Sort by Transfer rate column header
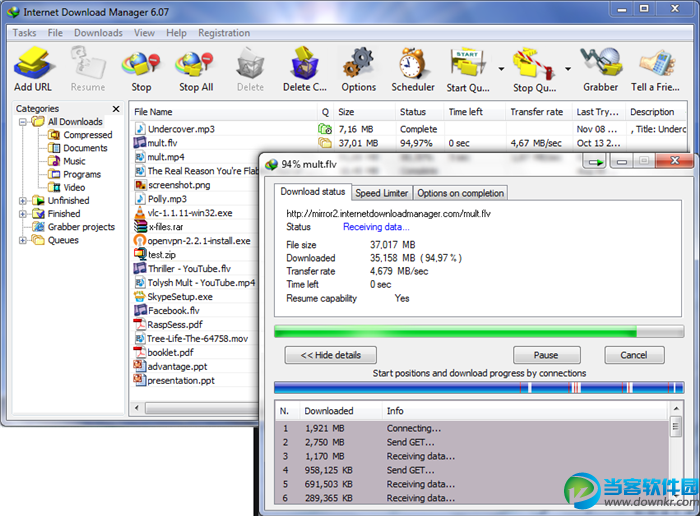Image resolution: width=700 pixels, height=516 pixels. [x=539, y=112]
